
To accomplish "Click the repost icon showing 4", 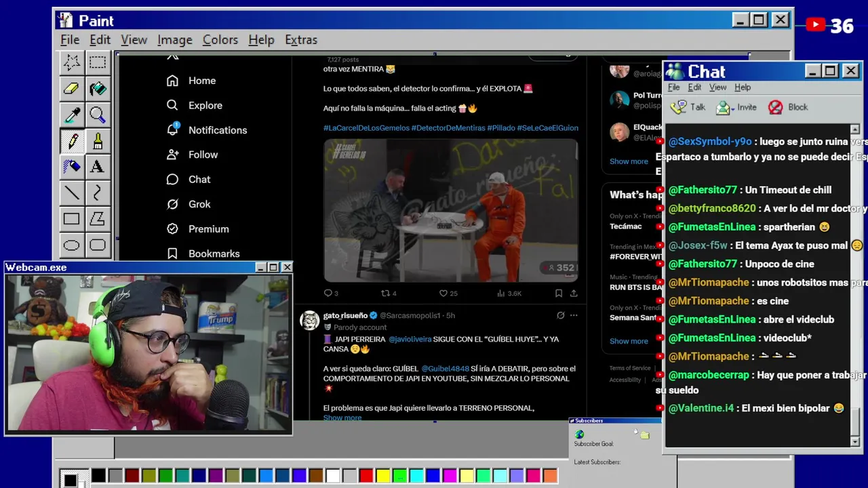I will coord(385,293).
